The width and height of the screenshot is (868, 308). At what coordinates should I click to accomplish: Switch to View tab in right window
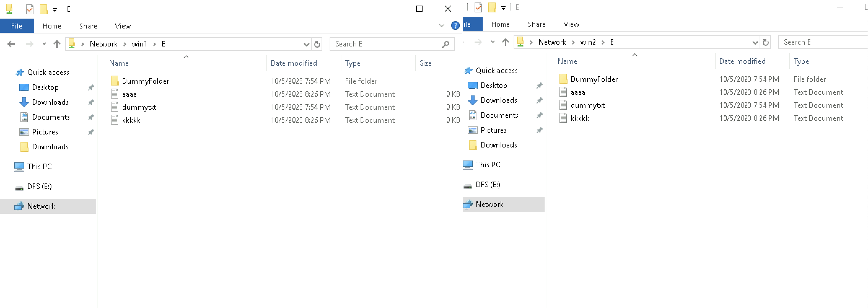click(571, 24)
